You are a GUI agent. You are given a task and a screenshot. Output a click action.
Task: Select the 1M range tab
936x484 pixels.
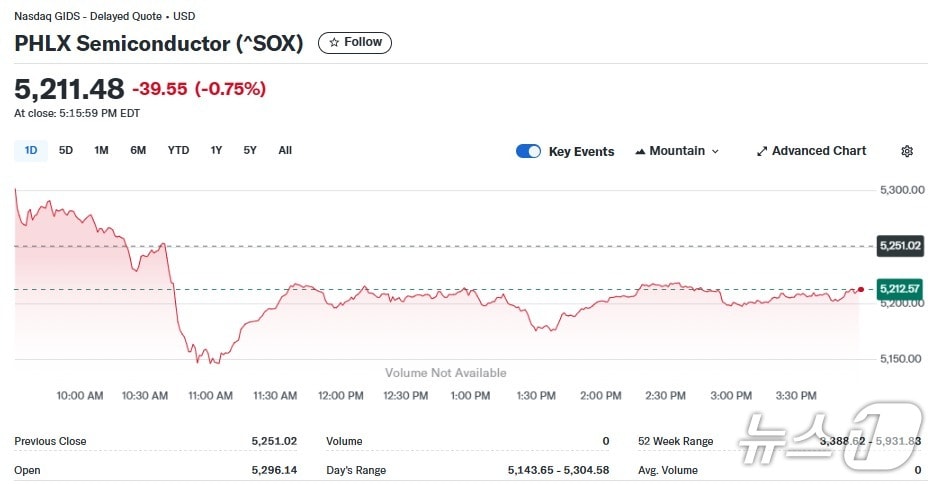[101, 151]
